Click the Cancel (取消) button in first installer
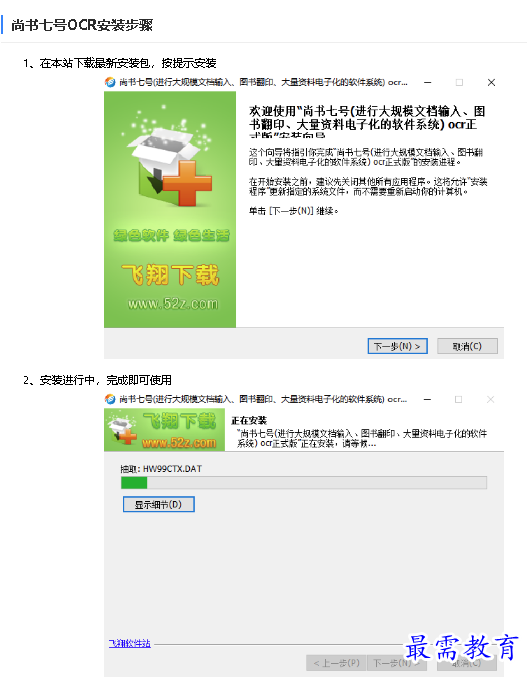 pyautogui.click(x=467, y=346)
